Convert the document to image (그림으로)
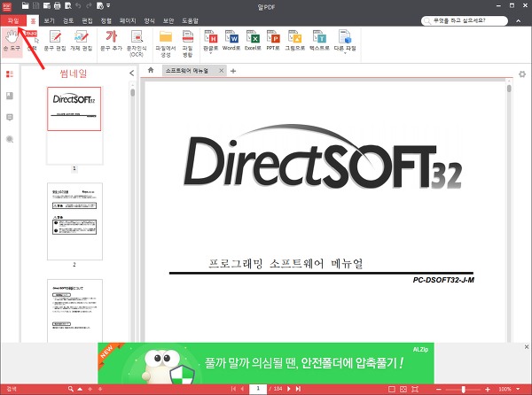 tap(294, 41)
